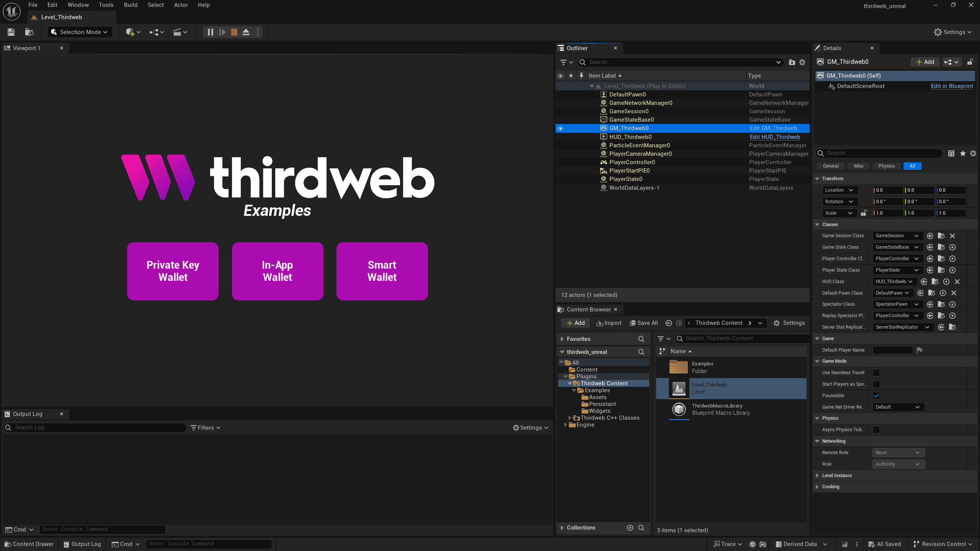The width and height of the screenshot is (980, 551).
Task: Switch to the Physics filter tab
Action: (x=886, y=166)
